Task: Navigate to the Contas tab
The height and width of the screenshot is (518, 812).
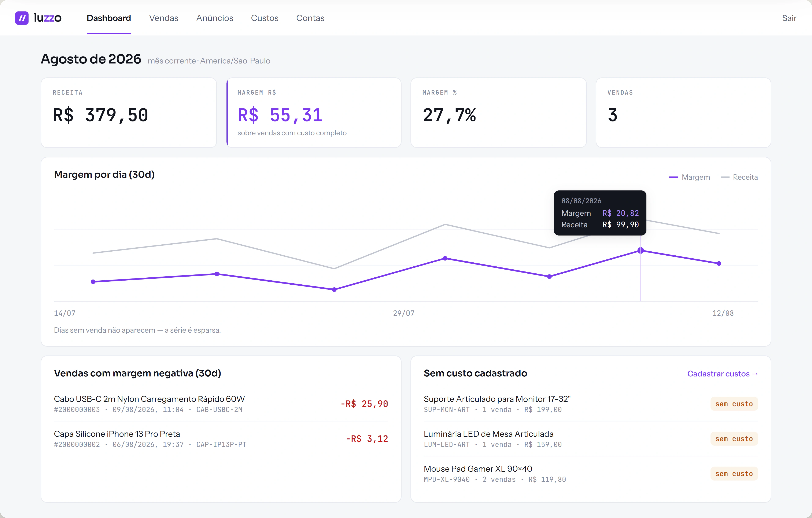Action: [x=310, y=18]
